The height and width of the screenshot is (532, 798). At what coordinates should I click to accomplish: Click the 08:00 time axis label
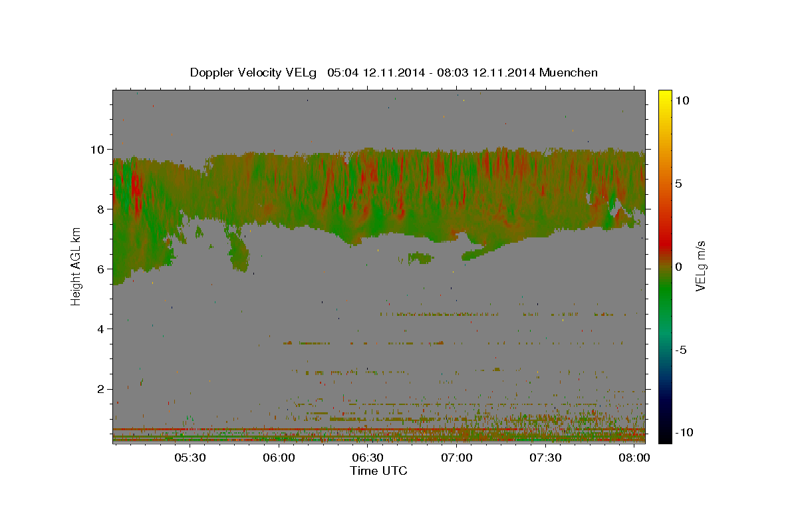pos(635,458)
